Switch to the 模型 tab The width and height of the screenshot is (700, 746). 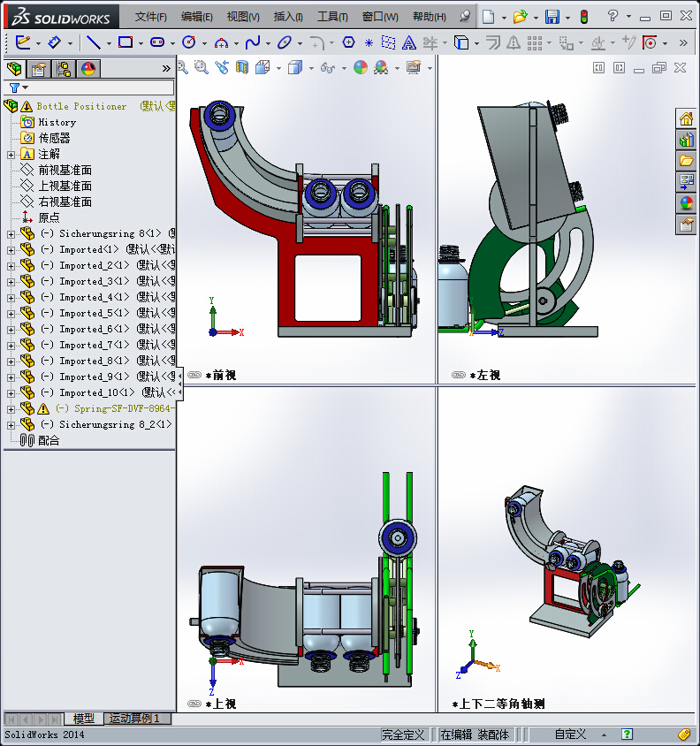click(84, 719)
